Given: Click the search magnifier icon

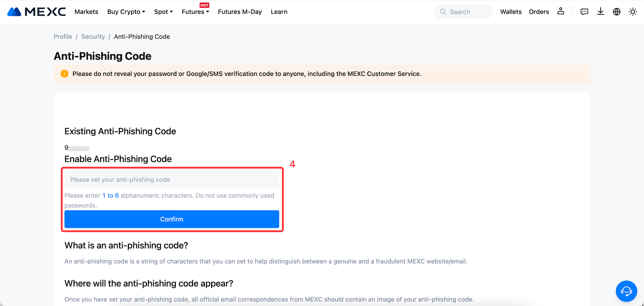Looking at the screenshot, I should pyautogui.click(x=443, y=12).
